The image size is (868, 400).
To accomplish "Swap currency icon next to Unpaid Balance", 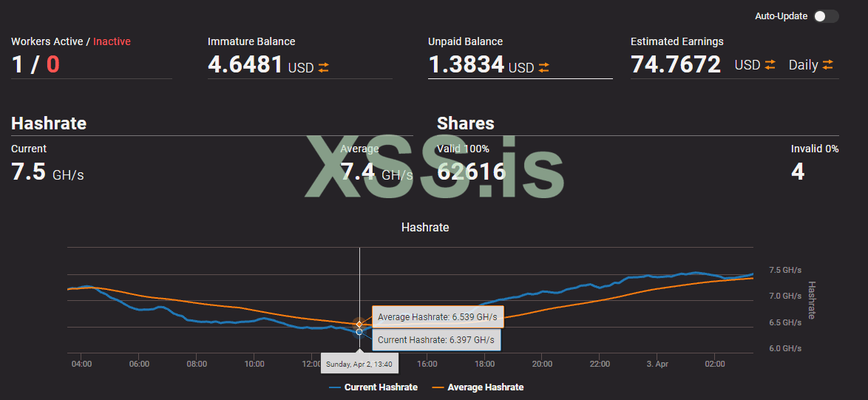I will [x=544, y=67].
